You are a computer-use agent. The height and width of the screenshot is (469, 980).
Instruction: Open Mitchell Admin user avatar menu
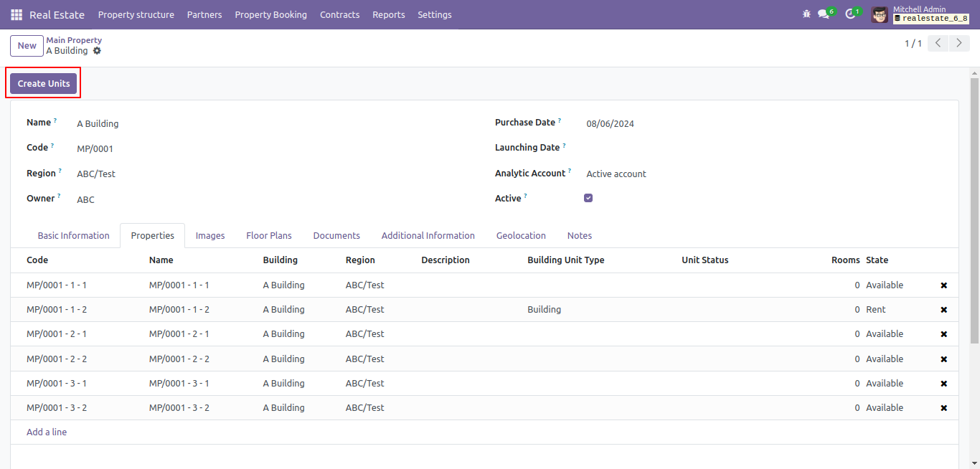coord(880,14)
